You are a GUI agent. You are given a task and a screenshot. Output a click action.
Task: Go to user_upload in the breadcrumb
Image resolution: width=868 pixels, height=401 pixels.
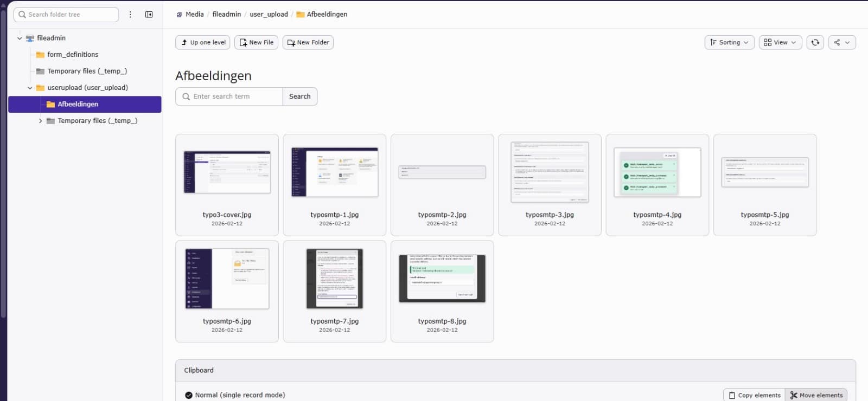click(x=269, y=15)
